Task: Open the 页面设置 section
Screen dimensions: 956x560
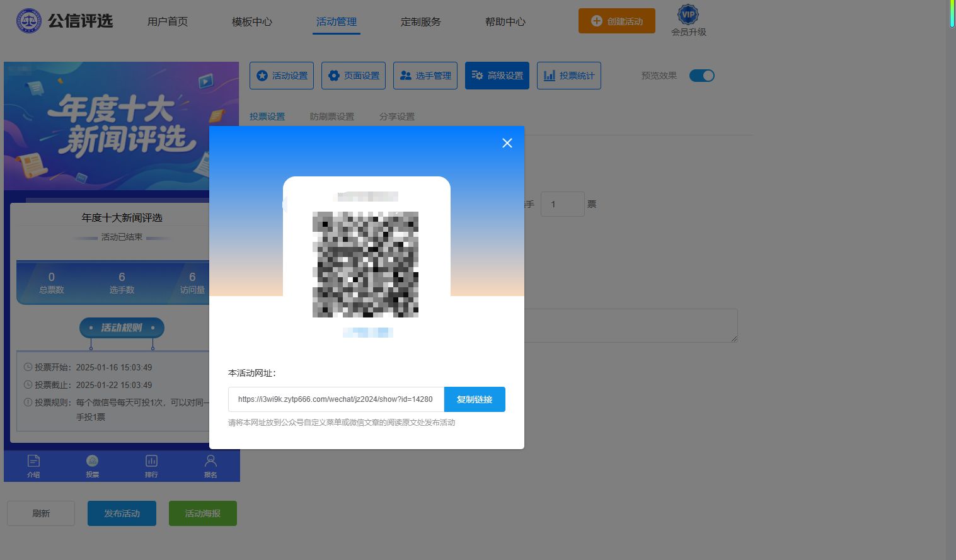Action: (354, 76)
